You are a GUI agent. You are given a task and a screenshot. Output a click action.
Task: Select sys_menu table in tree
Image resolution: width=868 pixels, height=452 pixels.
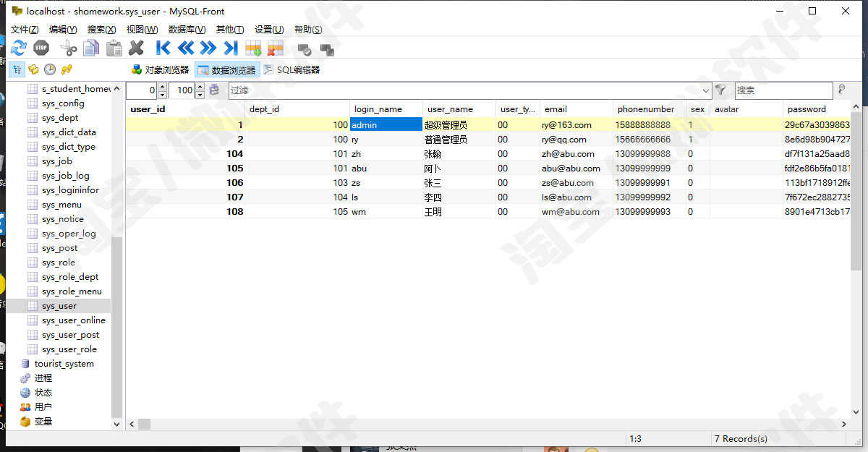61,205
